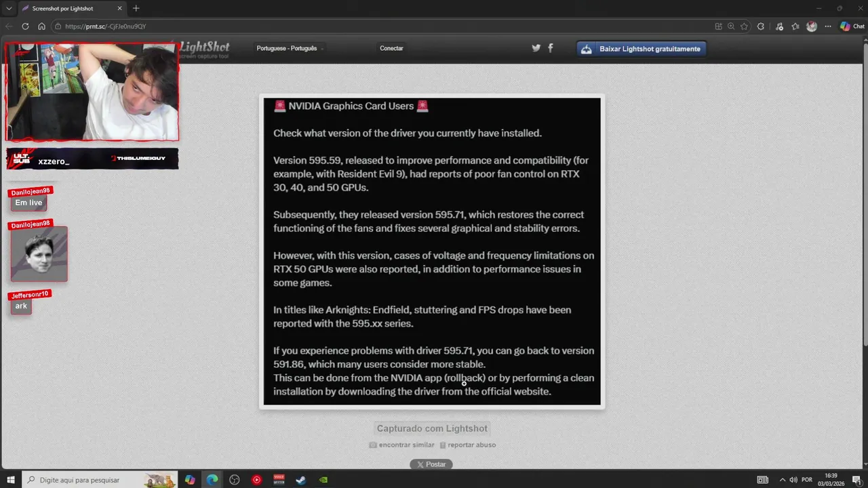868x488 pixels.
Task: Click Baixar Lightshot gratuitamente button
Action: tap(642, 49)
